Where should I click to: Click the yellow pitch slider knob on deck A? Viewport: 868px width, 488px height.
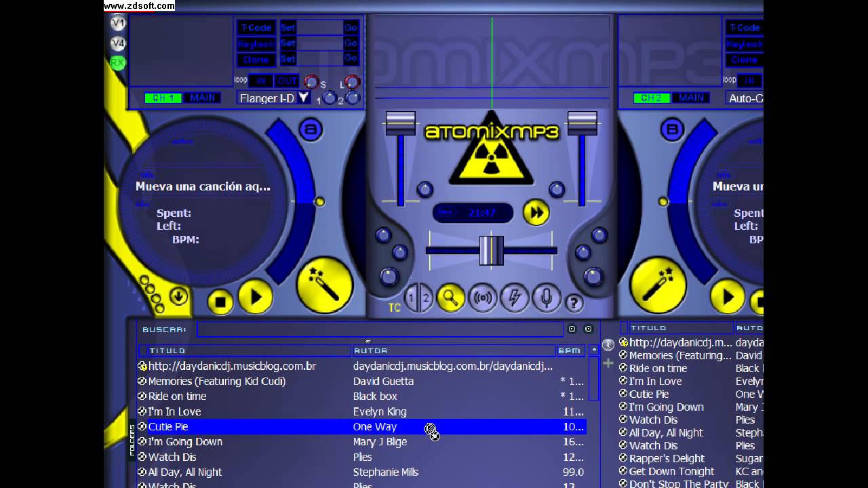pos(319,202)
